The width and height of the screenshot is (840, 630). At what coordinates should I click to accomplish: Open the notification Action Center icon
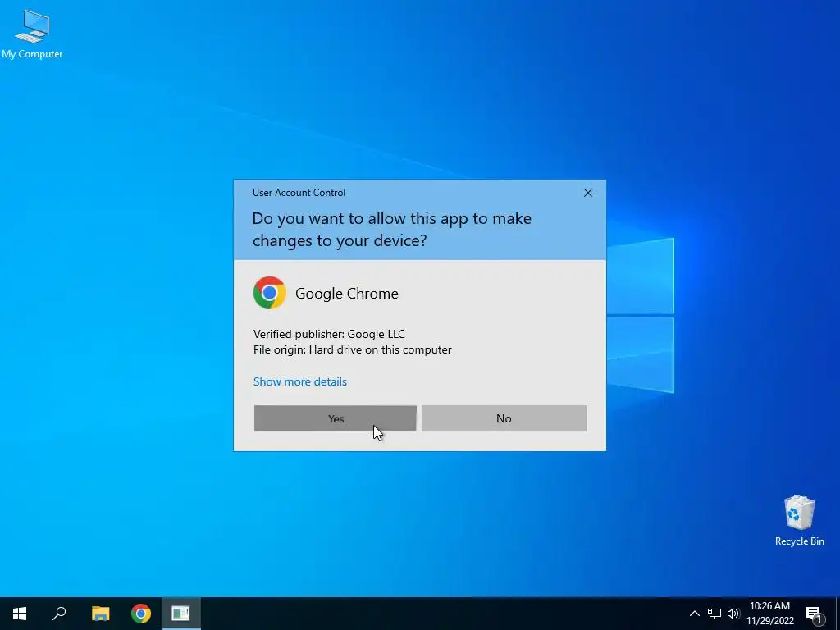point(815,614)
